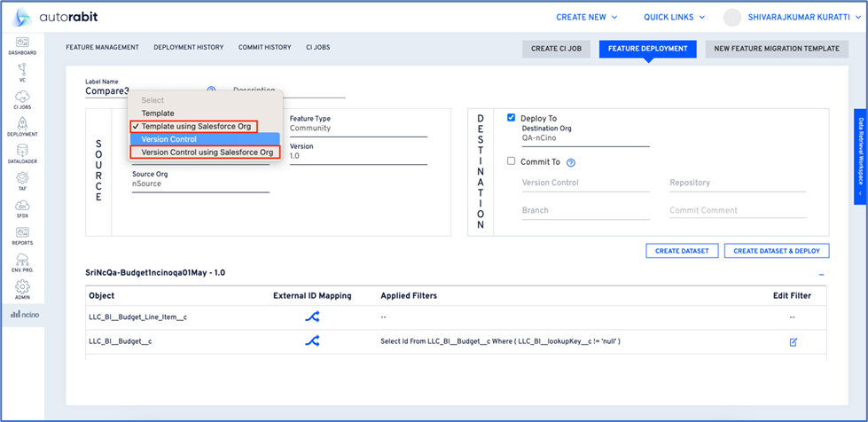The image size is (868, 422).
Task: Click Create Dataset & Deploy button
Action: click(777, 251)
